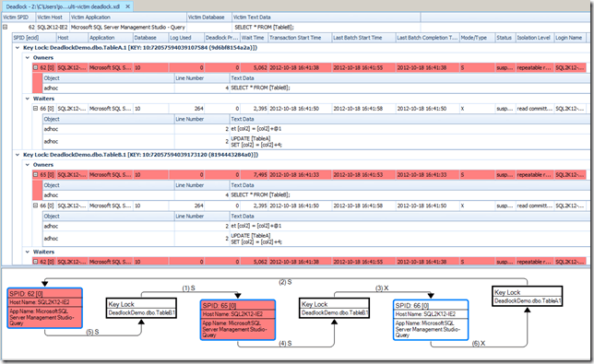Select the SPID: 62 [0] graph node
Viewport: 594px width, 364px height.
[x=44, y=308]
